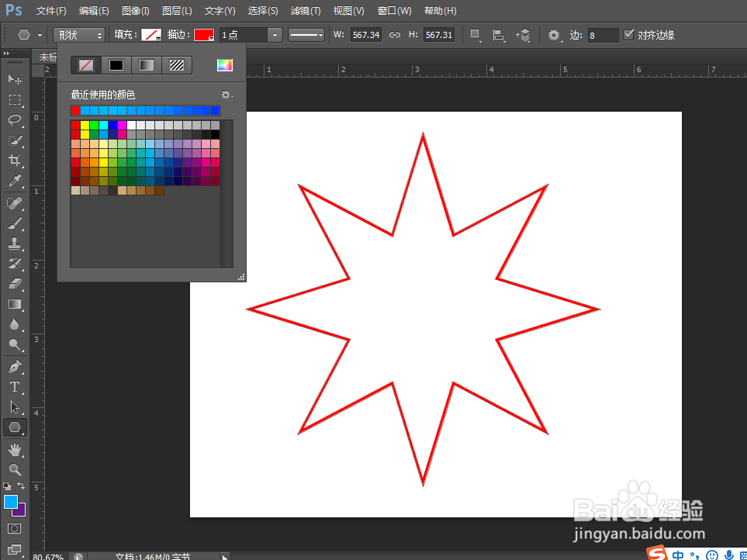Screen dimensions: 747x560
Task: Select the Polygon shape tool
Action: pos(15,427)
